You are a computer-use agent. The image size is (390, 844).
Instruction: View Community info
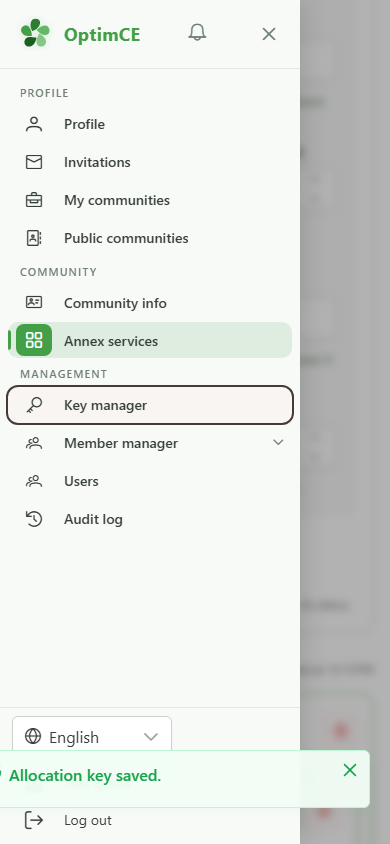150,303
